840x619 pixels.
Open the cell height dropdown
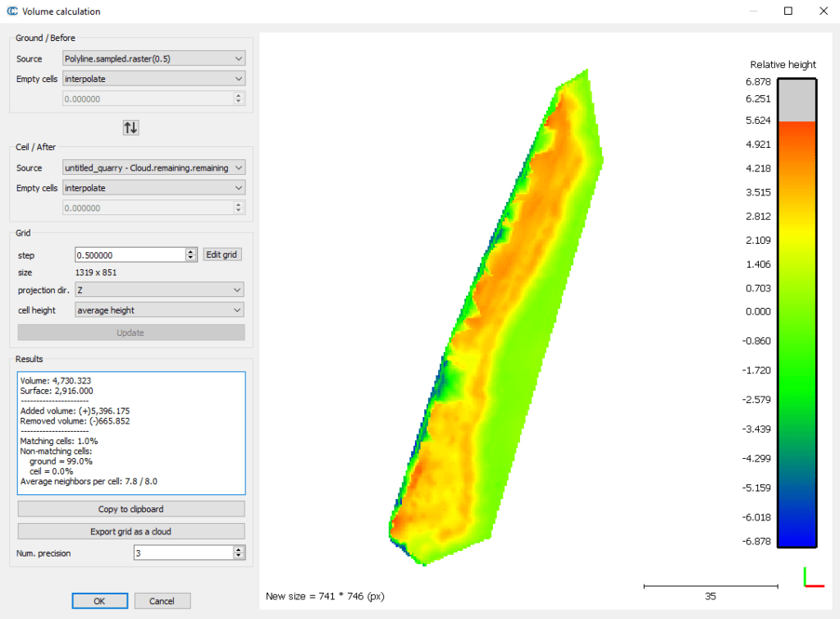coord(159,310)
